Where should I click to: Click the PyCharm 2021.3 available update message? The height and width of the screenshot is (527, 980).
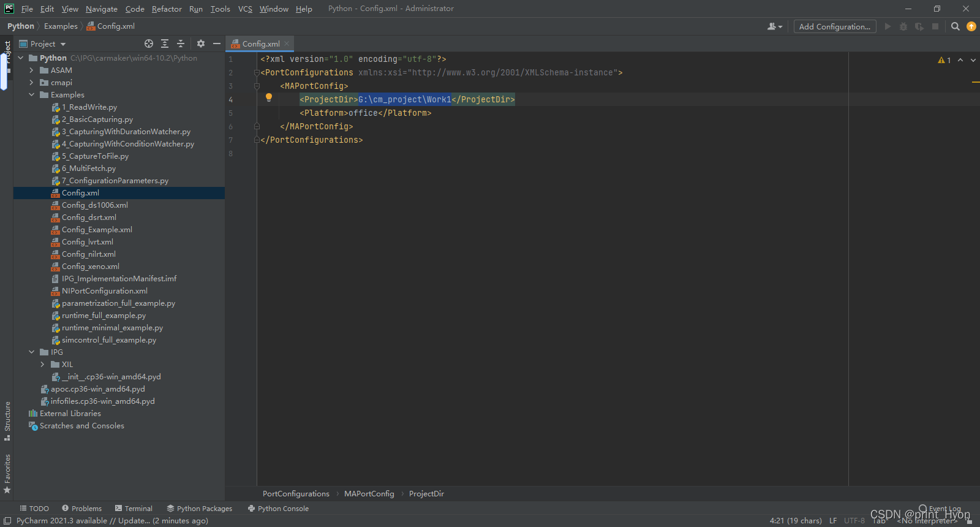(112, 520)
